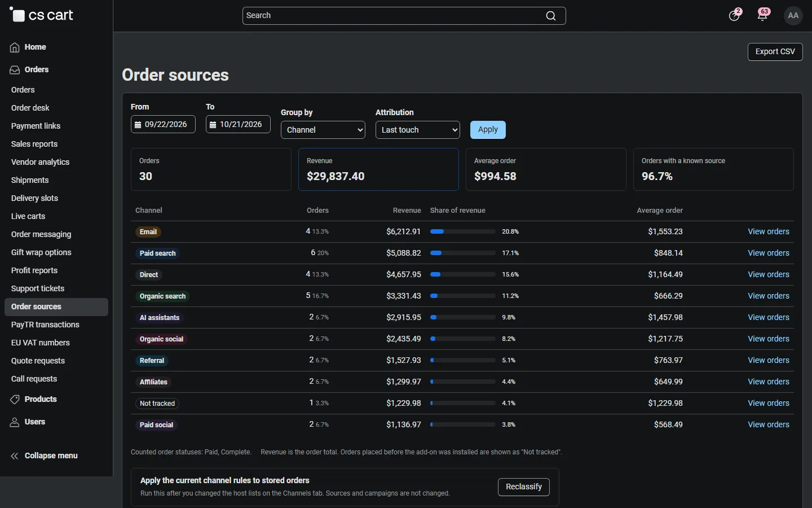View orders for Paid search channel
812x508 pixels.
(x=768, y=253)
